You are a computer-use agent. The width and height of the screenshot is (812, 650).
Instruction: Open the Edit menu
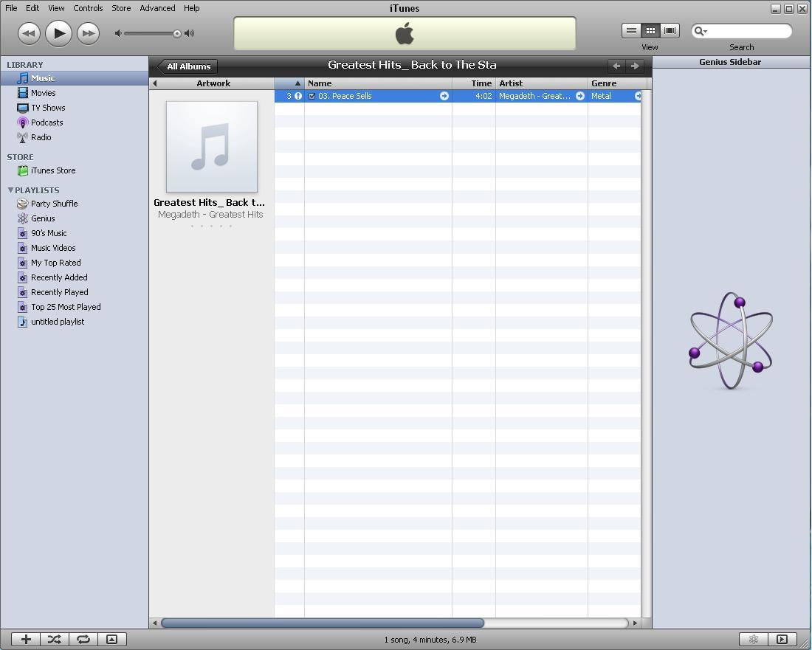click(x=32, y=8)
